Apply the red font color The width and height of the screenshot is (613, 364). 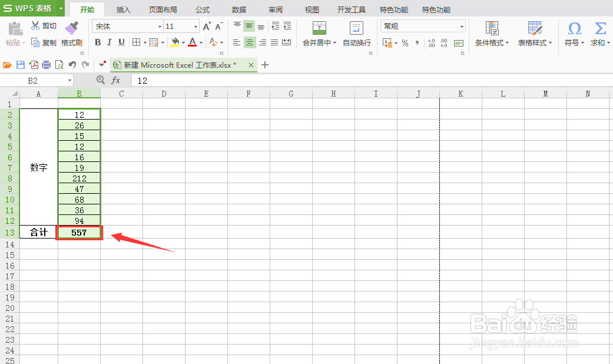[x=193, y=42]
